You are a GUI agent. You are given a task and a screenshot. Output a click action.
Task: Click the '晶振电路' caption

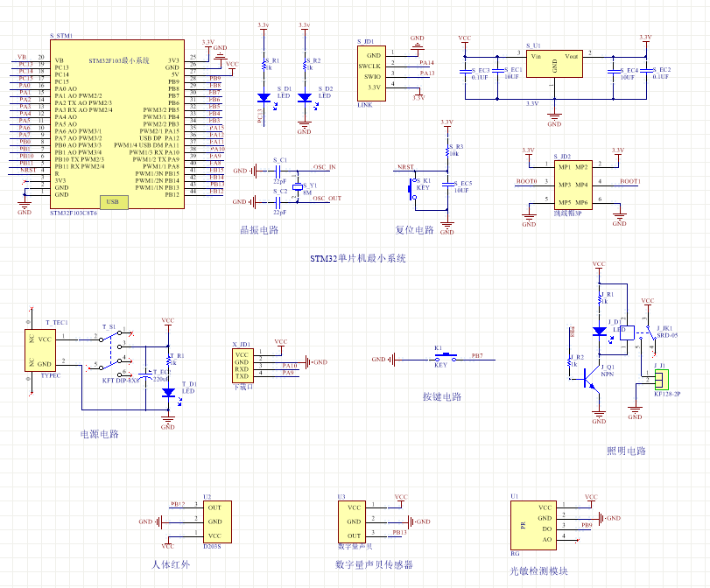(259, 230)
